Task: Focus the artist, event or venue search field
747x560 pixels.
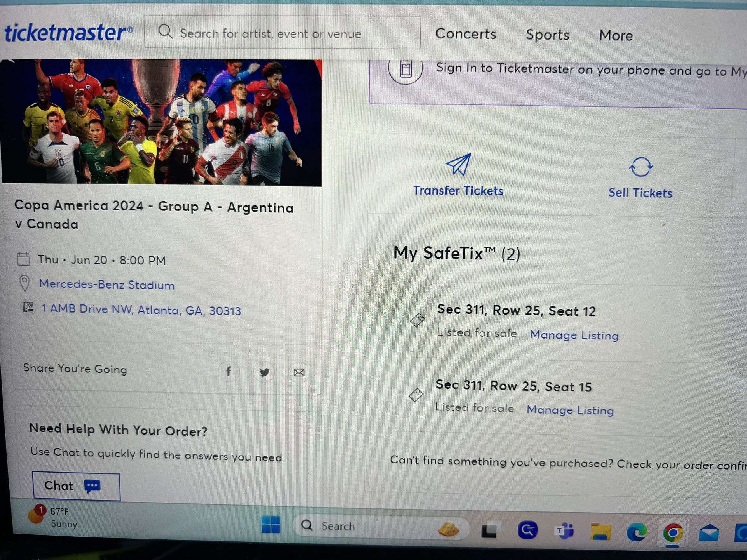Action: pos(282,32)
